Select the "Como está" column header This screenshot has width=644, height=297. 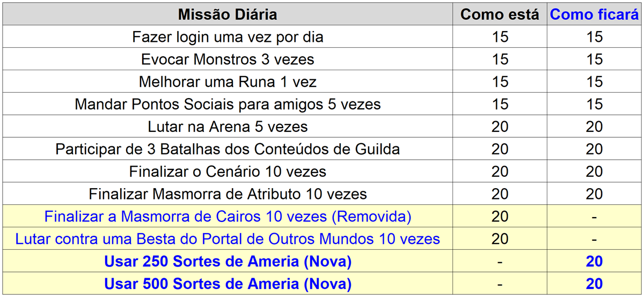point(500,14)
